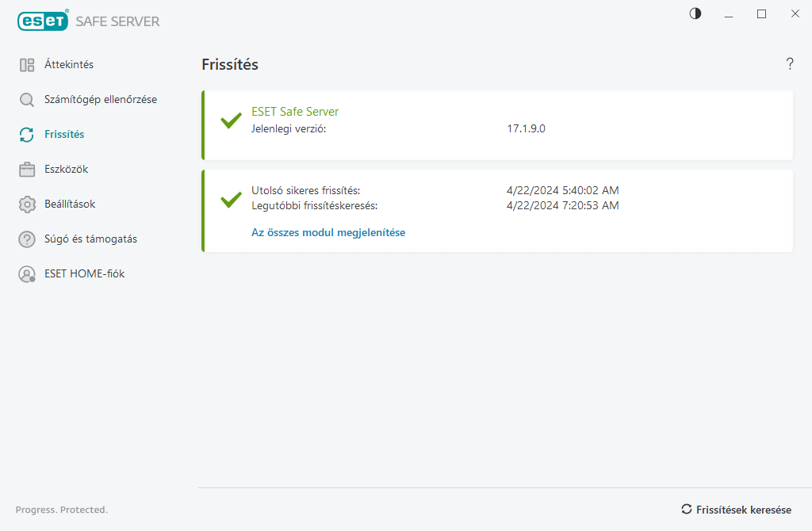812x531 pixels.
Task: Click the Számítógép ellenőrzése magnifier icon
Action: pos(27,100)
